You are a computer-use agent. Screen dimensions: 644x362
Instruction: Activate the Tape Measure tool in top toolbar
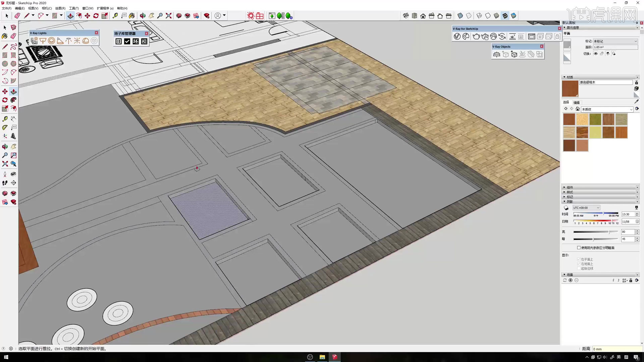pos(115,16)
